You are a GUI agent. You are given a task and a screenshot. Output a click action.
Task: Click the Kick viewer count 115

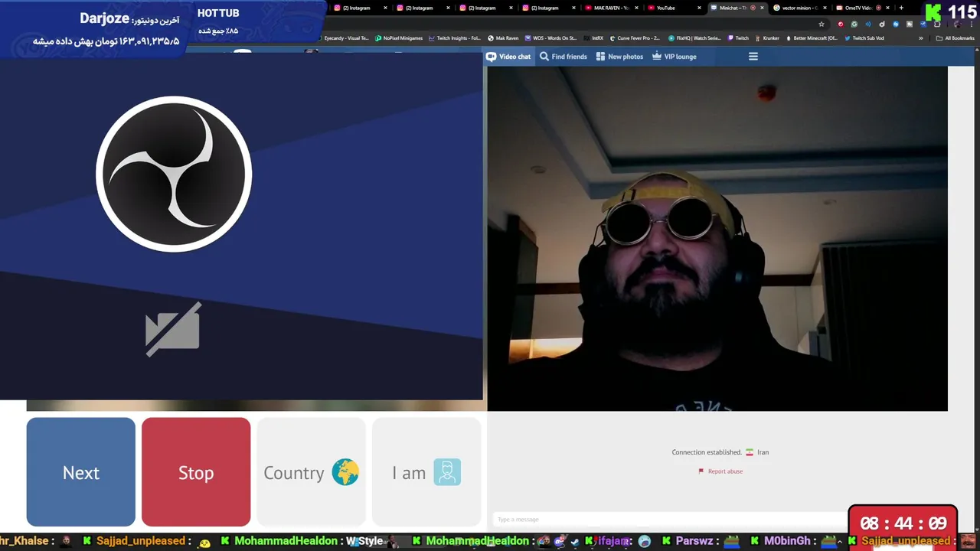click(x=962, y=12)
